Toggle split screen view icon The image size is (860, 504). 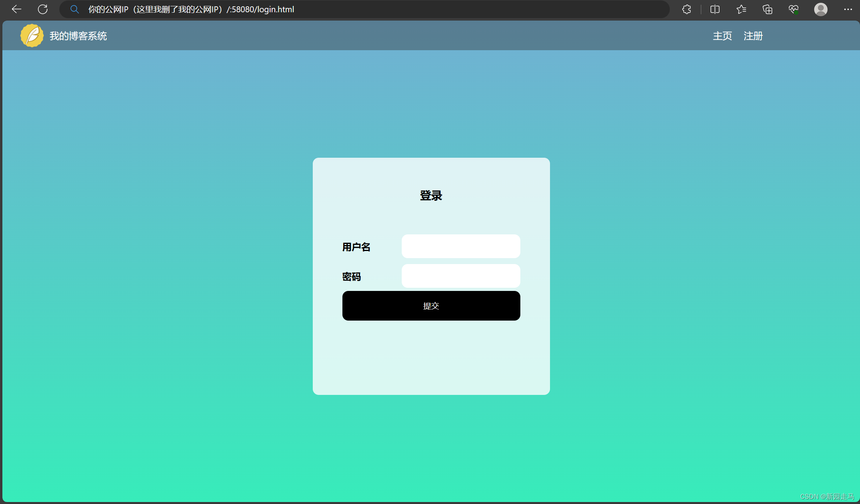(x=715, y=9)
